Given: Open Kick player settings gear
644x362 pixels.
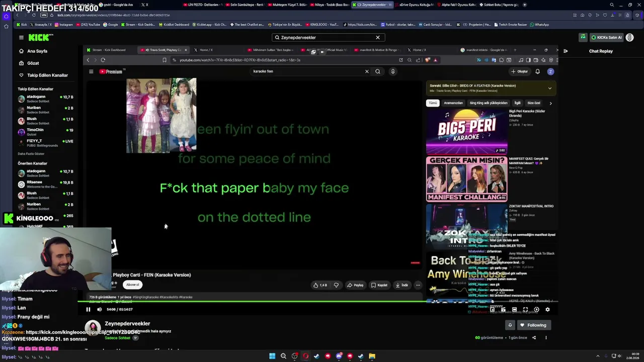Looking at the screenshot, I should point(547,310).
